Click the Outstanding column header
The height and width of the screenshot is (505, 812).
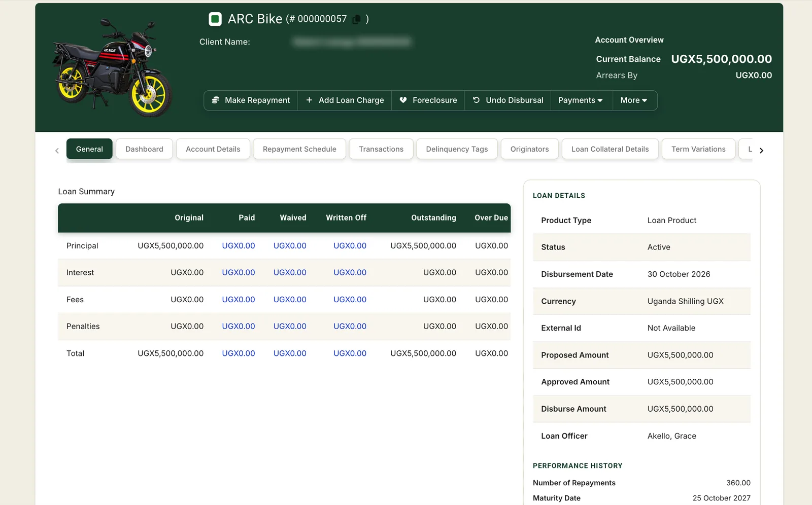433,218
